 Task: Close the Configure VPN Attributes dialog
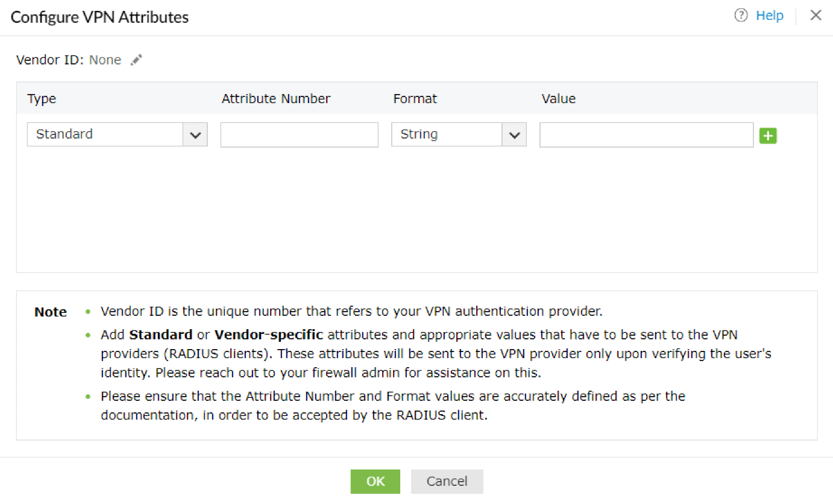tap(816, 16)
